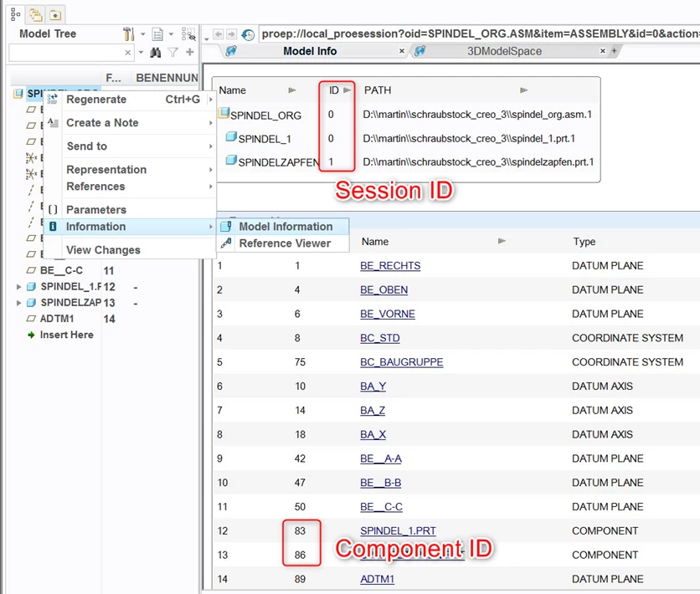Open the BE__A-A link
Viewport: 700px width, 594px height.
point(381,458)
